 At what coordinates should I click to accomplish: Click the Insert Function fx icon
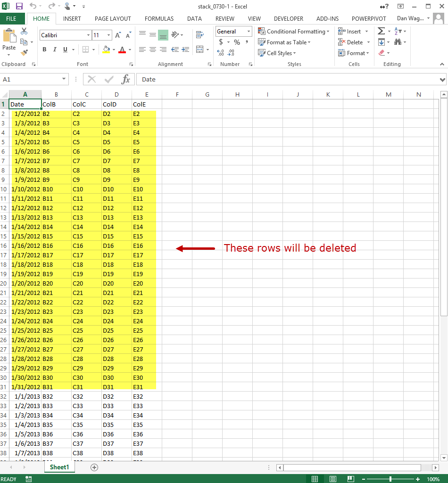(125, 79)
